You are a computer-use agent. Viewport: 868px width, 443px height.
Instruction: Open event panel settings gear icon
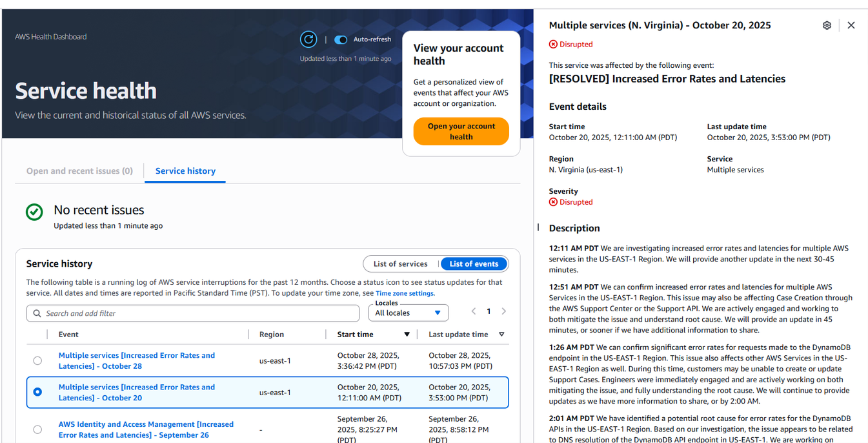pyautogui.click(x=827, y=25)
